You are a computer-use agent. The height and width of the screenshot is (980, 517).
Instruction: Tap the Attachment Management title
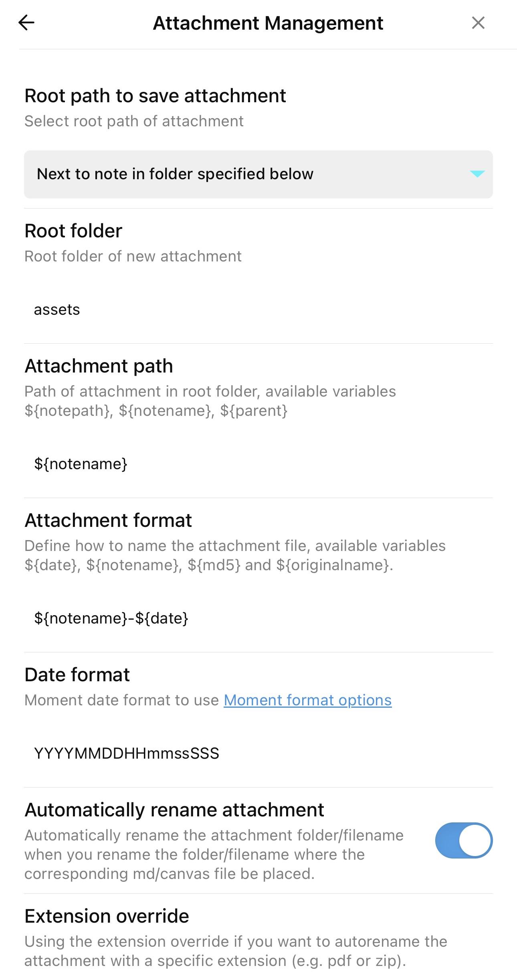pyautogui.click(x=268, y=23)
